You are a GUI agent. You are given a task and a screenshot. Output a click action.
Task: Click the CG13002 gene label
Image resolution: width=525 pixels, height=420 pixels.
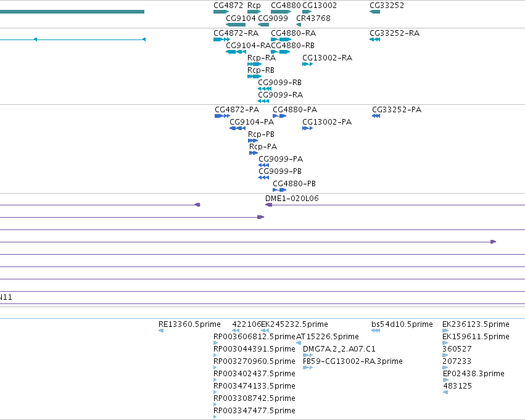pos(320,6)
